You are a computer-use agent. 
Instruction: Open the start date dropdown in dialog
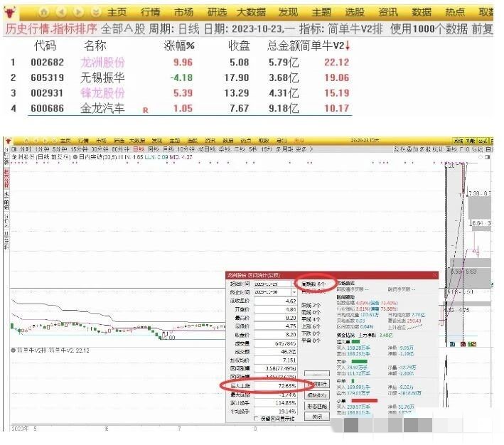coord(289,284)
